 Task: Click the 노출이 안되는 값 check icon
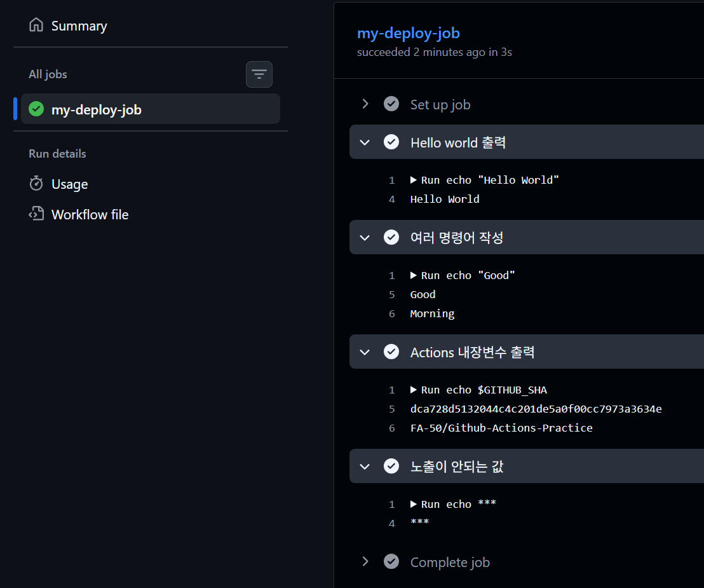(391, 466)
